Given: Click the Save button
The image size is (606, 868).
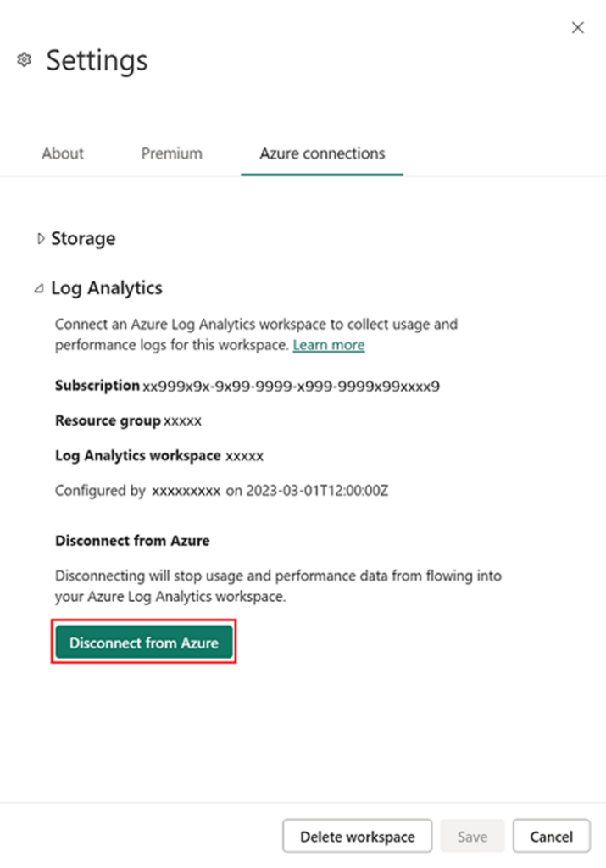Looking at the screenshot, I should point(472,836).
